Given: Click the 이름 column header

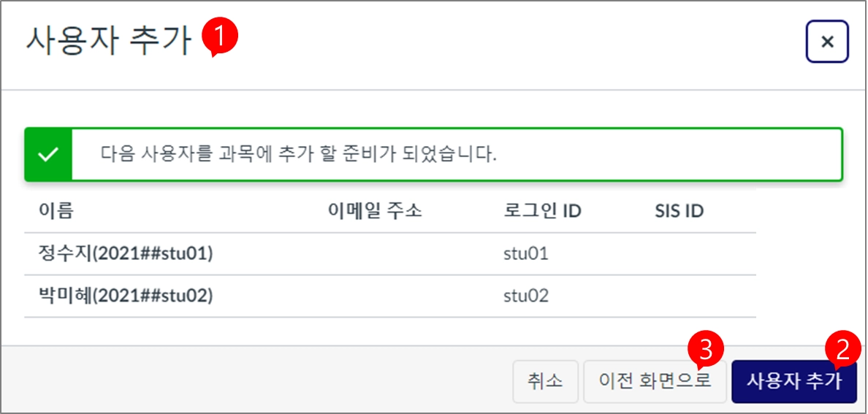Looking at the screenshot, I should click(x=56, y=212).
